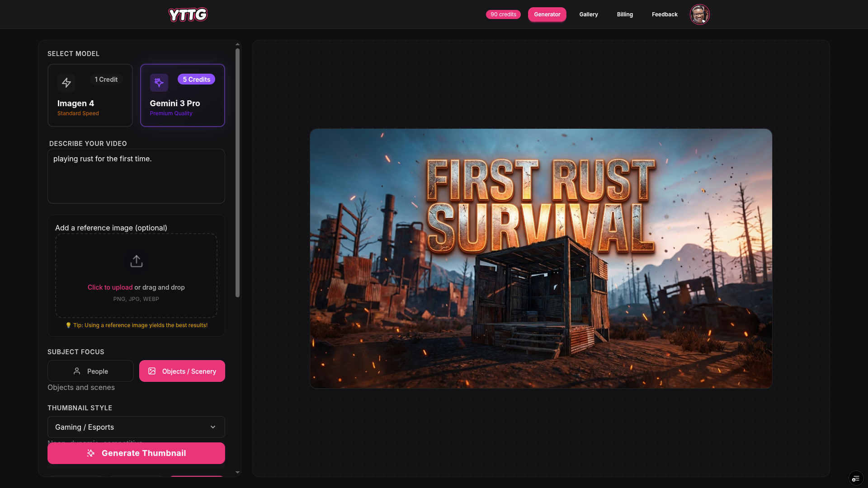Open the floating feedback widget bottom right
868x488 pixels.
(x=856, y=478)
